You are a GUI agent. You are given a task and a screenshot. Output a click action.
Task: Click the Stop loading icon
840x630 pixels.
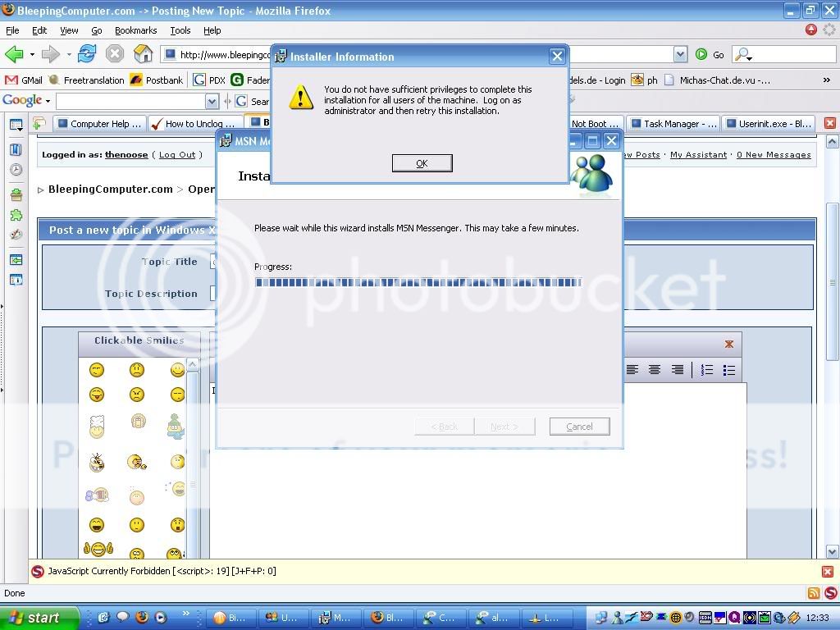point(115,54)
